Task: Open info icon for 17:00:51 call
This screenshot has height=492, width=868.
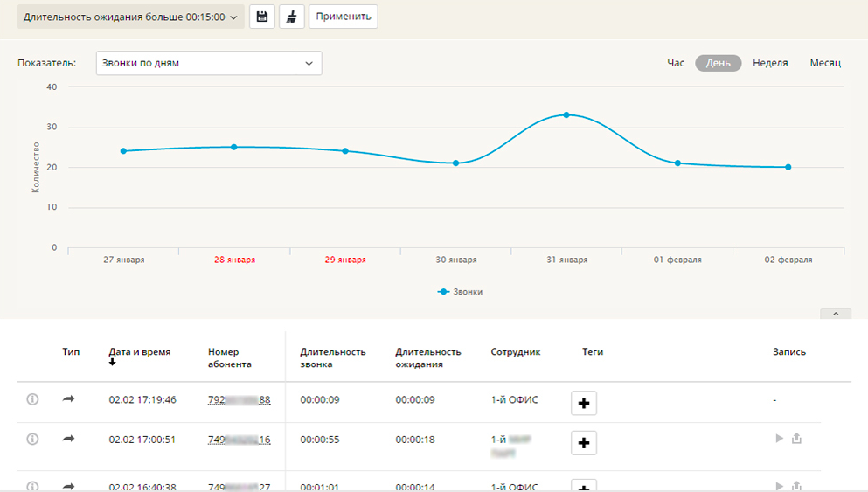Action: 33,440
